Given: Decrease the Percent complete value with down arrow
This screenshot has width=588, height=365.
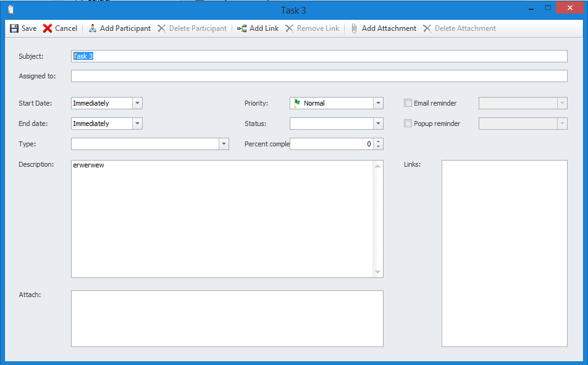Looking at the screenshot, I should pyautogui.click(x=379, y=147).
